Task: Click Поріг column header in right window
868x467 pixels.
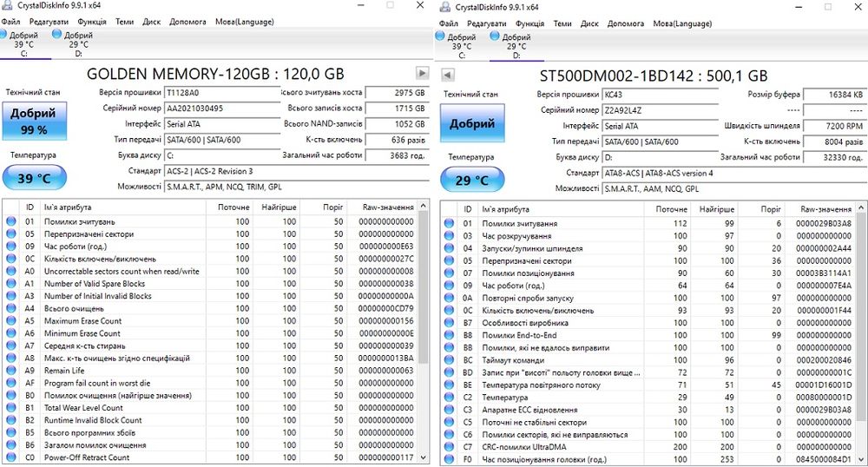Action: (x=762, y=209)
